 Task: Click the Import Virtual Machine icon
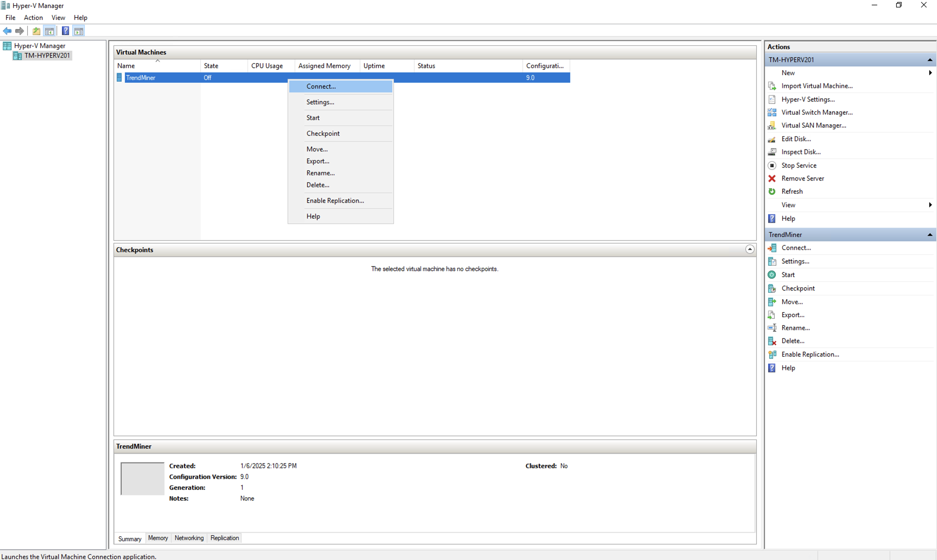[x=772, y=86]
